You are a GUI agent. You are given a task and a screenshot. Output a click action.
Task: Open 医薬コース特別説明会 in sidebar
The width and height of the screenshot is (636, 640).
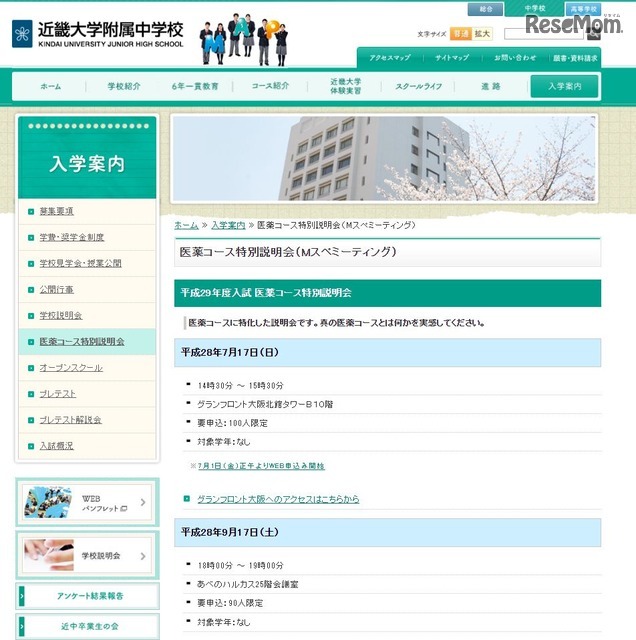click(x=82, y=342)
